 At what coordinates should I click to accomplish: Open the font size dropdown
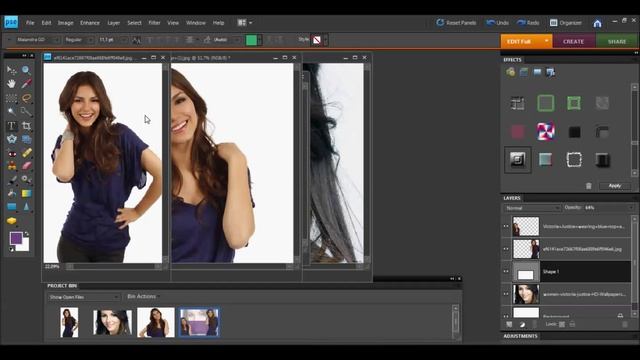pyautogui.click(x=123, y=40)
